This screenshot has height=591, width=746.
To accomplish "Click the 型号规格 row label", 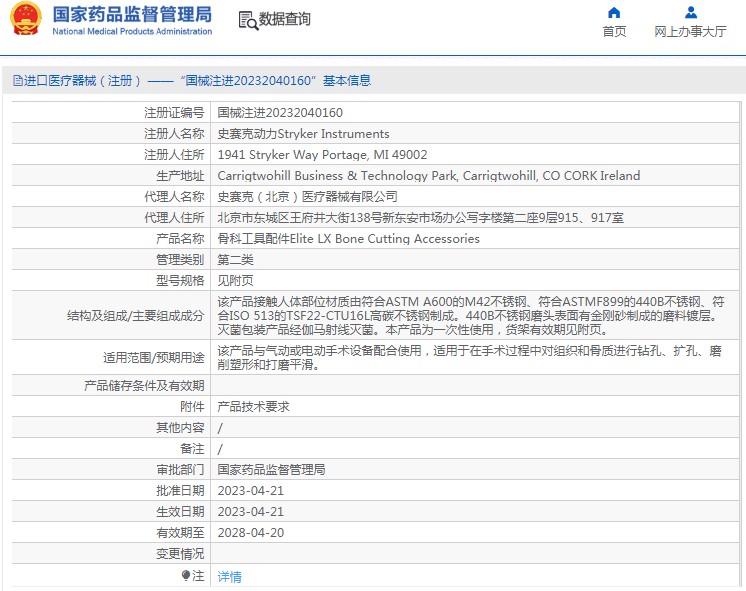I will (180, 280).
